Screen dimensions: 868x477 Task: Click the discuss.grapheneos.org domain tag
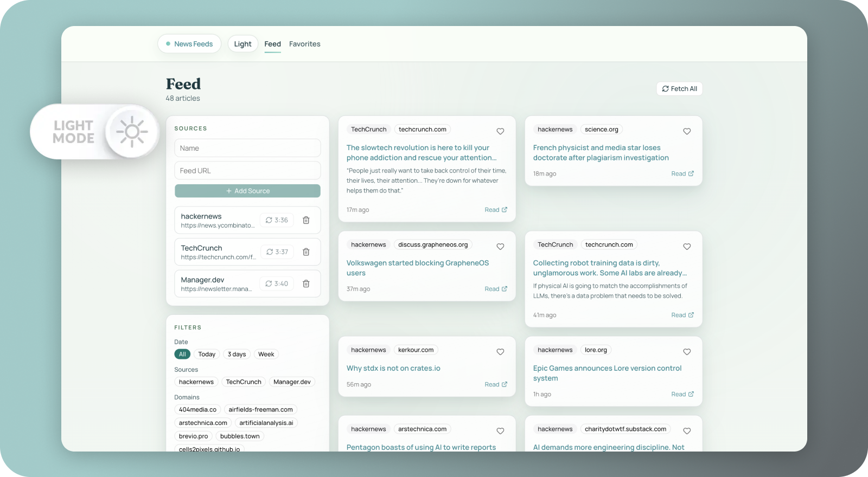[433, 245]
